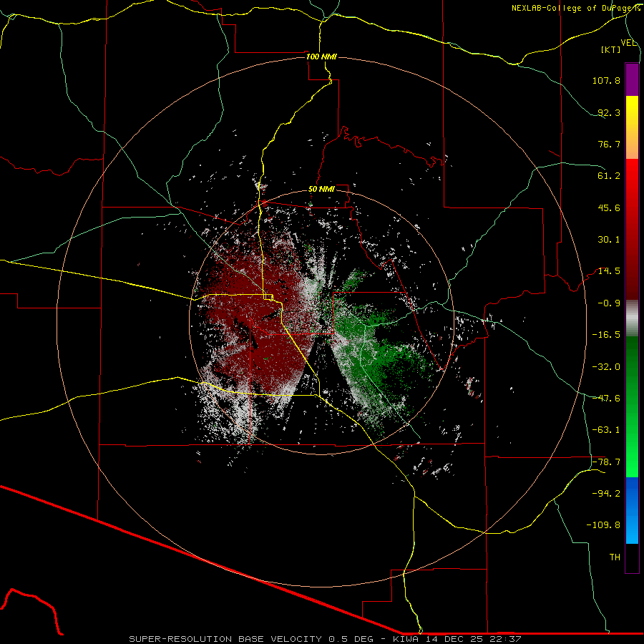Click the [KT] units label

click(611, 49)
